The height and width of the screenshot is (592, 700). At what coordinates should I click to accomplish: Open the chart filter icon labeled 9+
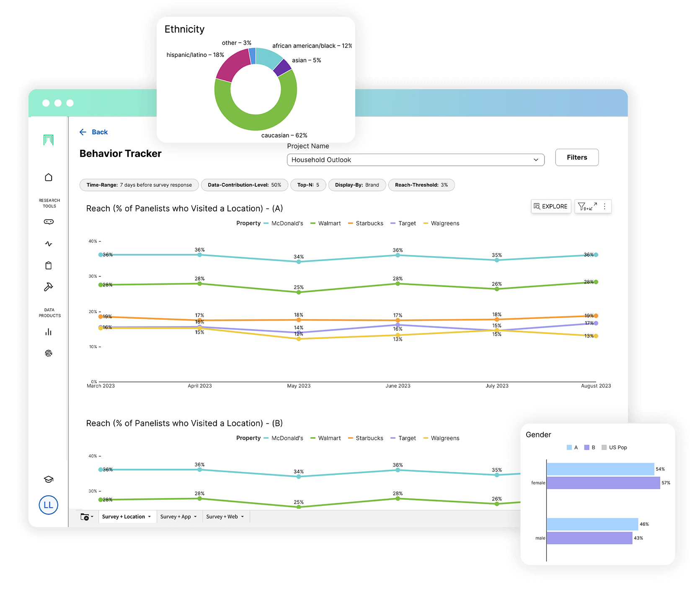(x=584, y=206)
